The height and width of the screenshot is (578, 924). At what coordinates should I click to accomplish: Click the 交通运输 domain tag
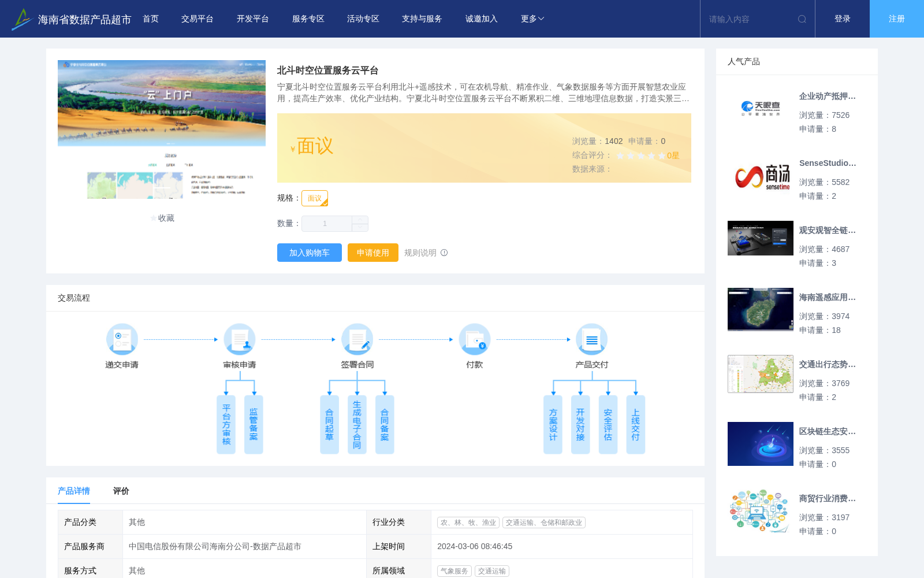[492, 571]
